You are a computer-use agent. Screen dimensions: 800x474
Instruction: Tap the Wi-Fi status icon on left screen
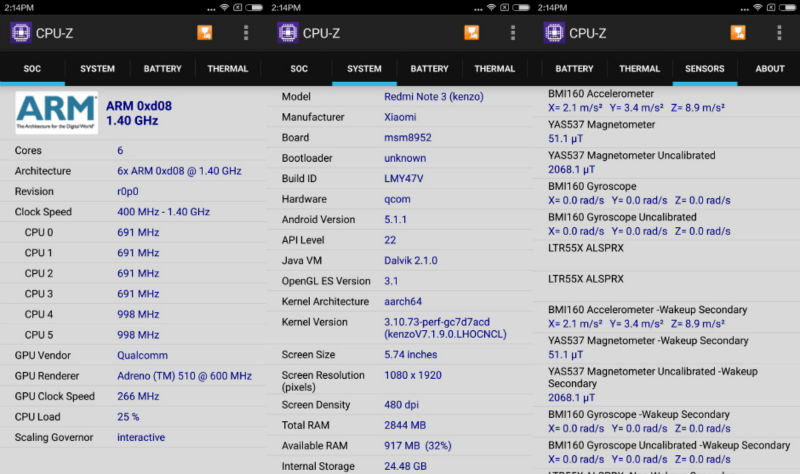click(x=224, y=7)
